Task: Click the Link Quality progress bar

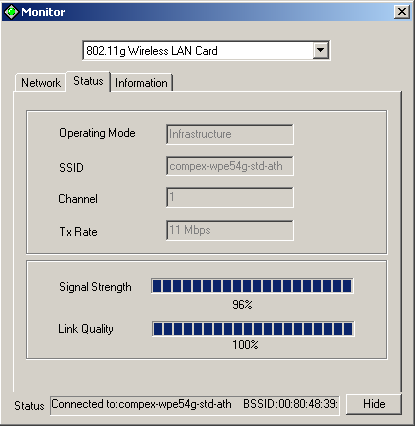Action: tap(253, 329)
